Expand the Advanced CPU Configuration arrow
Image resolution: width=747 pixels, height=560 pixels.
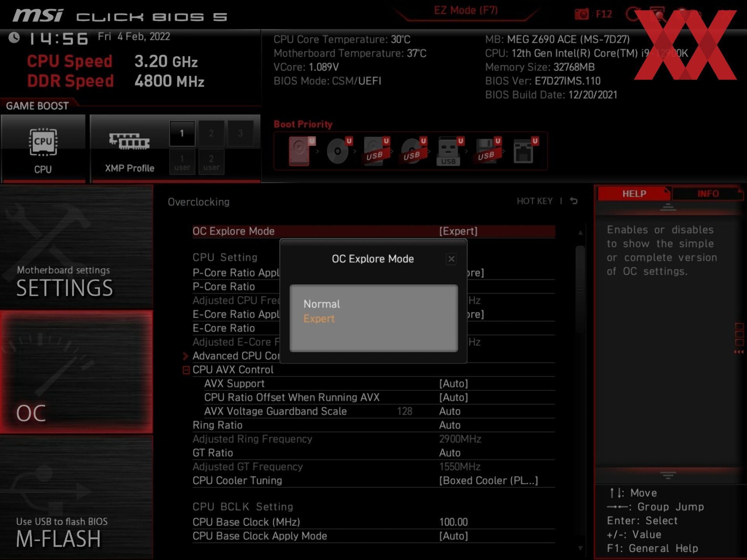(x=186, y=356)
